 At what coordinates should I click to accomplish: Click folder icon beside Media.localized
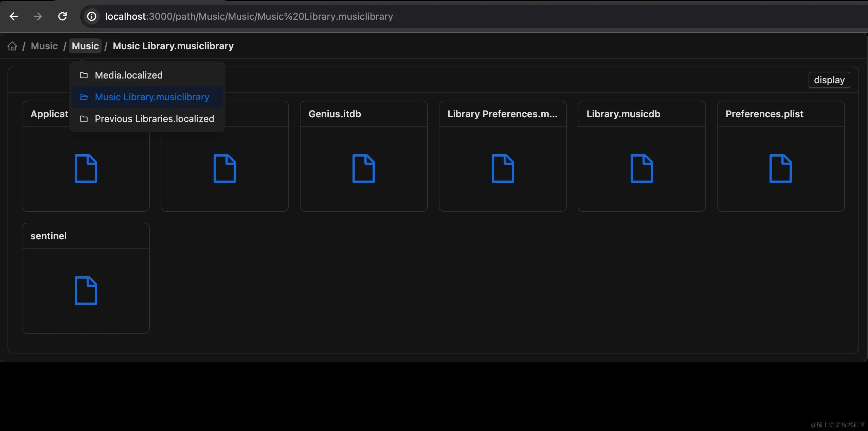(84, 75)
